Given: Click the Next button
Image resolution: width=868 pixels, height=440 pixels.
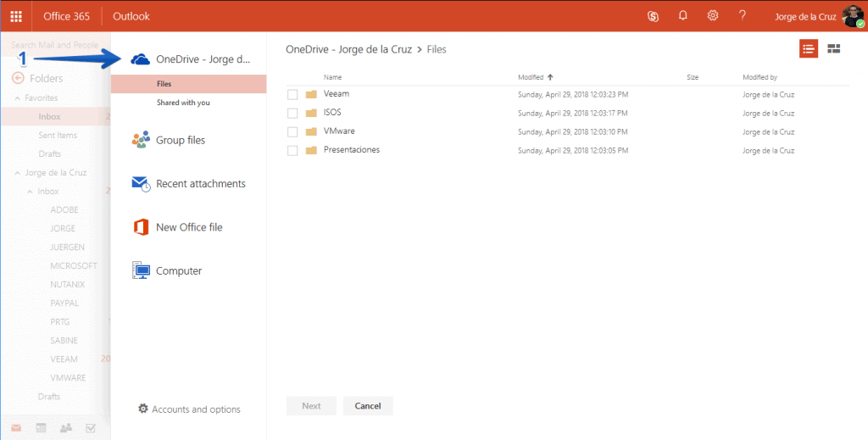Looking at the screenshot, I should pos(311,406).
